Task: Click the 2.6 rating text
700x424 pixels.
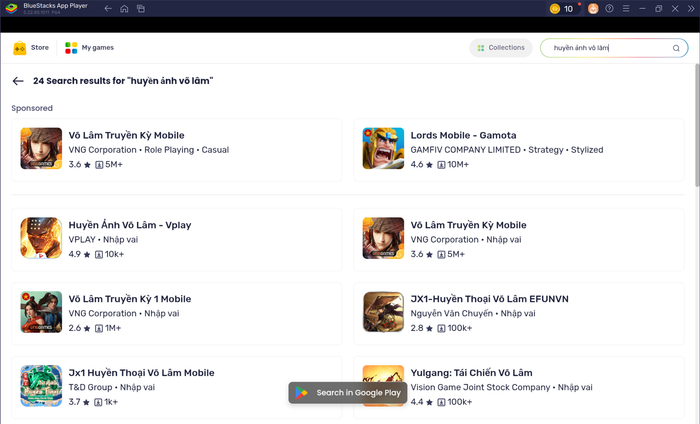Action: point(75,328)
